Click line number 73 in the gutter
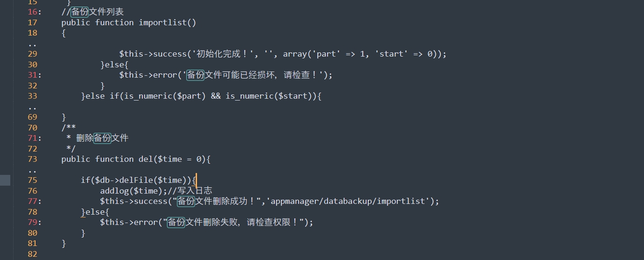The width and height of the screenshot is (644, 260). 32,159
